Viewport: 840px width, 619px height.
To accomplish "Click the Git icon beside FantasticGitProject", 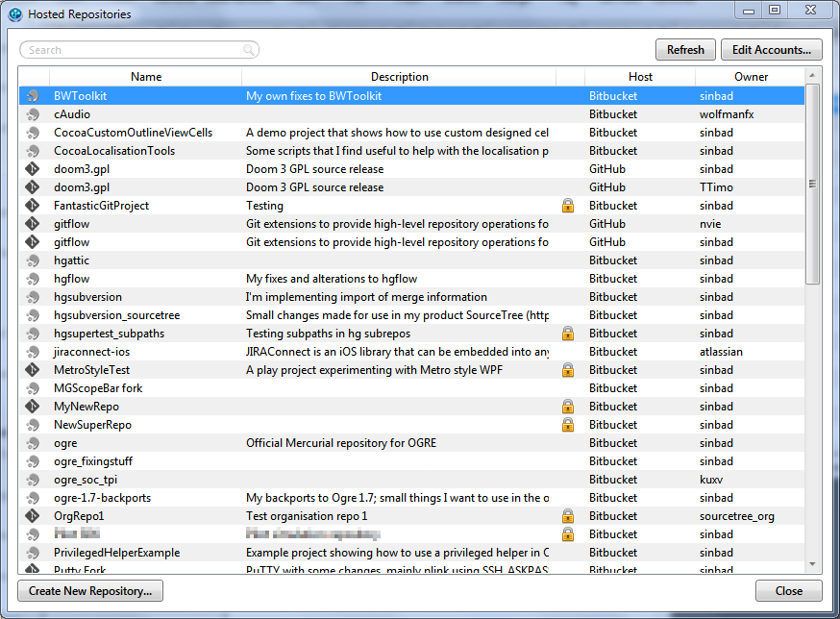I will pyautogui.click(x=32, y=206).
